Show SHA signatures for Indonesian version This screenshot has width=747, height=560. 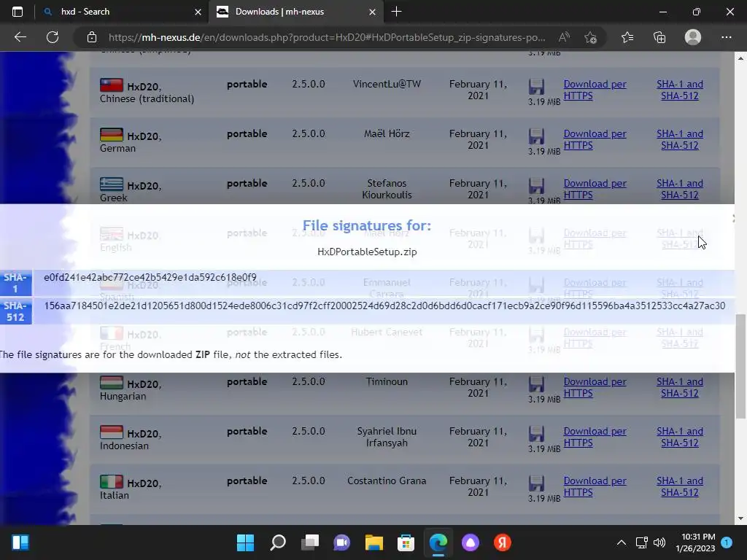point(680,437)
